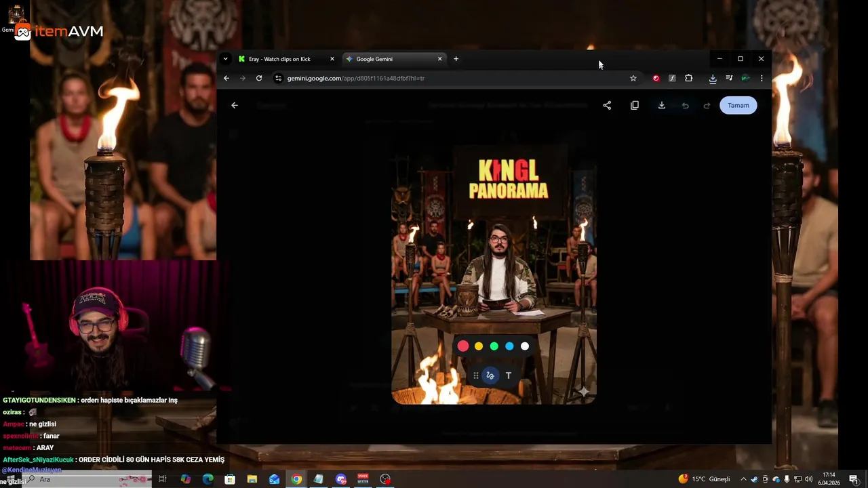Navigate forward in Chrome
868x488 pixels.
coord(243,78)
